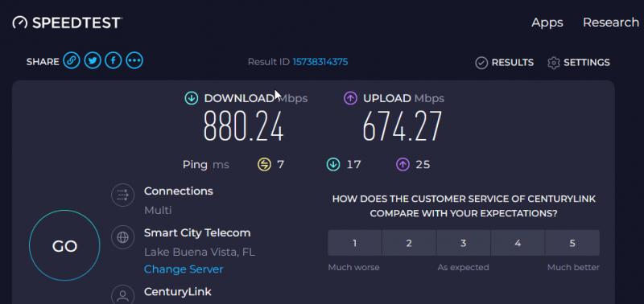
Task: Click the Results checkmark icon
Action: click(x=481, y=63)
